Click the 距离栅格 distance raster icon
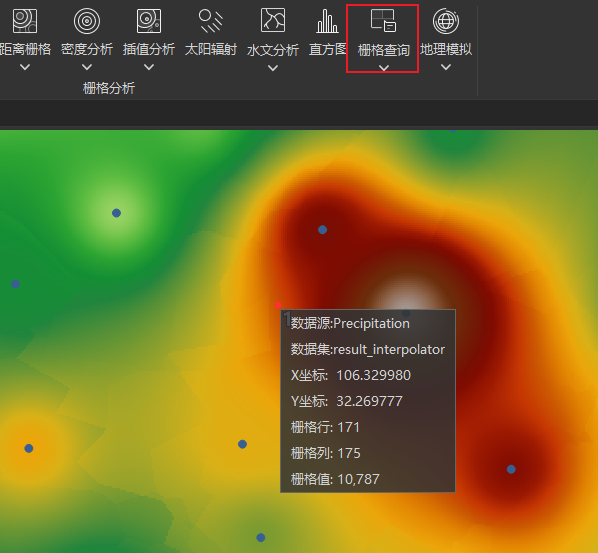 pos(25,21)
